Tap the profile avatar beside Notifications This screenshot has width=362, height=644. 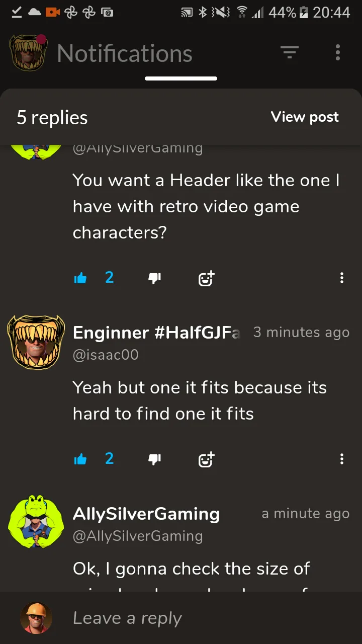28,52
